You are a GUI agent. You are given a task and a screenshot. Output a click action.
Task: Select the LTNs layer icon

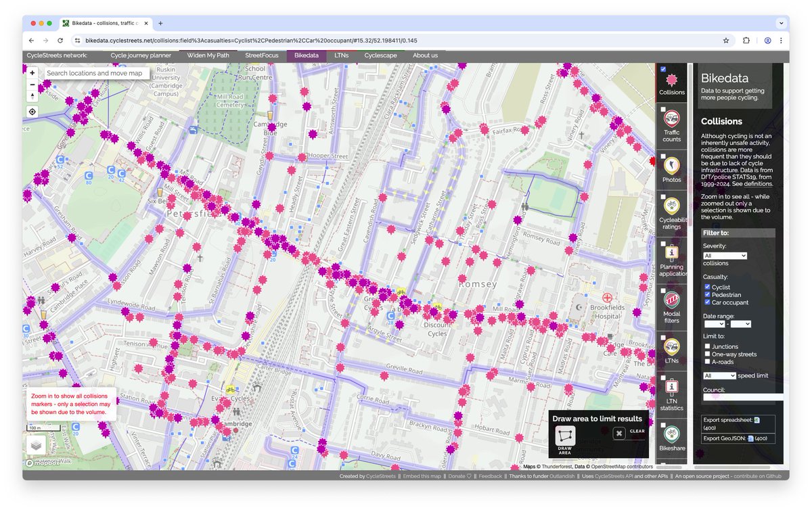coord(672,347)
